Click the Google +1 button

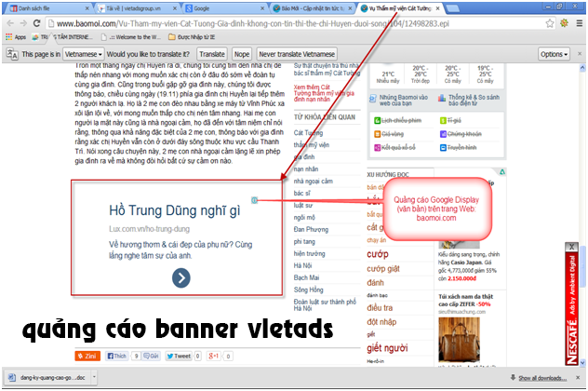(x=214, y=356)
